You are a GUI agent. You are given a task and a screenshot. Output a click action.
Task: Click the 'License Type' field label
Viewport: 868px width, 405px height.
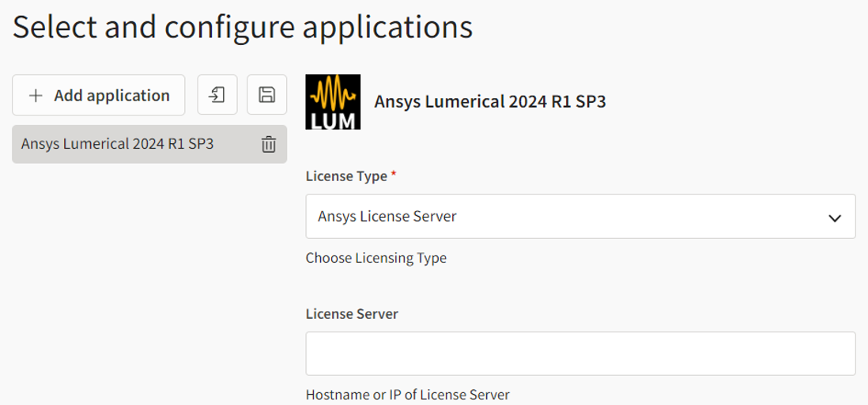tap(346, 176)
